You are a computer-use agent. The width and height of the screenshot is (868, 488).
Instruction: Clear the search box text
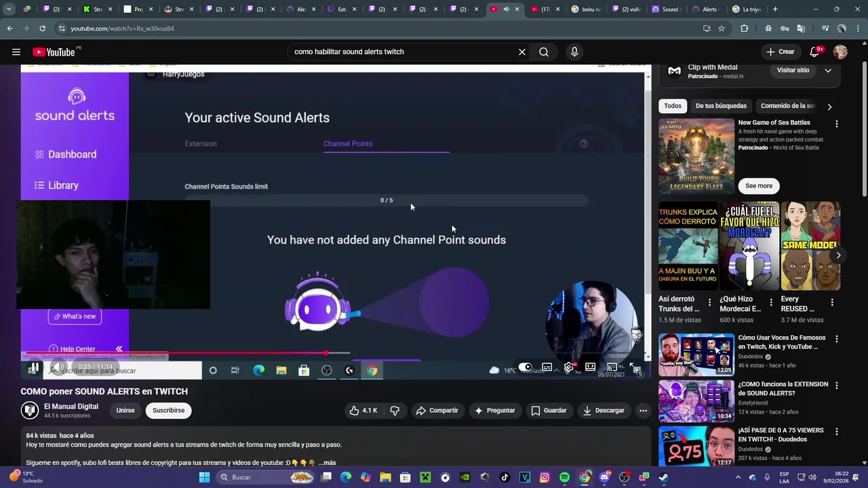coord(522,52)
